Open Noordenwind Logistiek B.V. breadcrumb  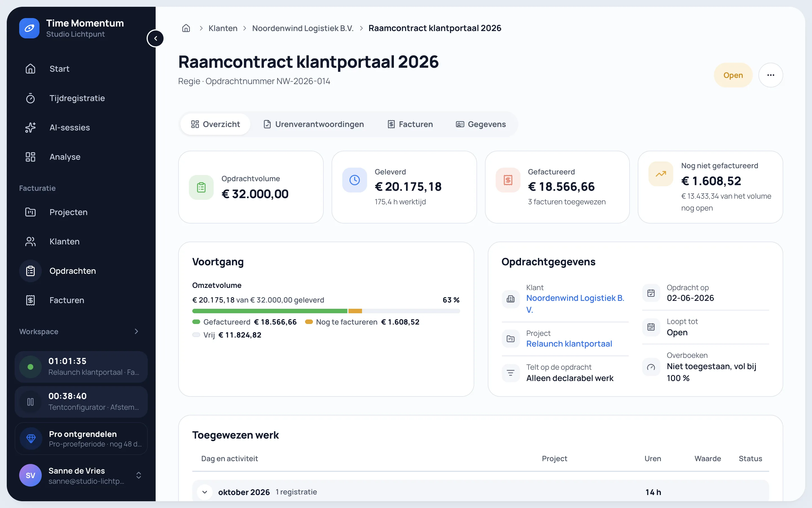click(x=303, y=28)
